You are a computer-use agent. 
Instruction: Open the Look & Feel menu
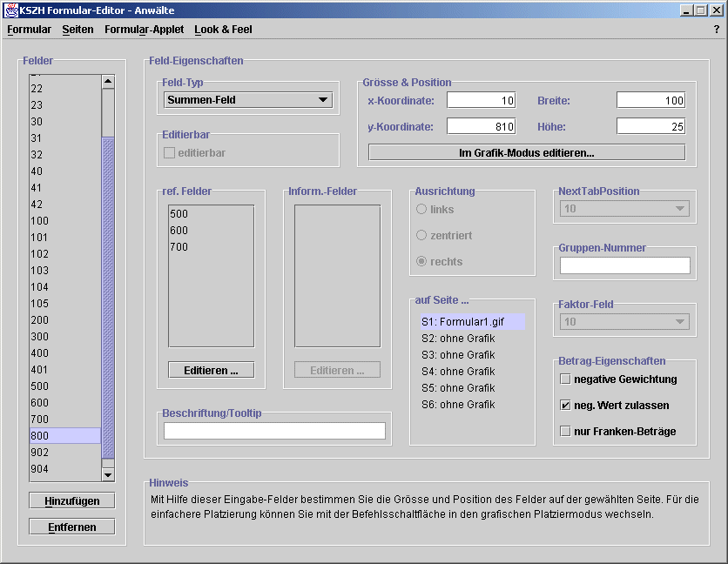(223, 30)
